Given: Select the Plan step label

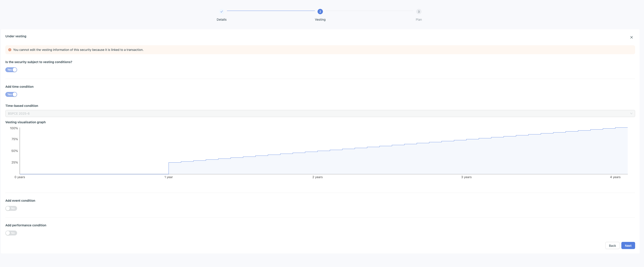Looking at the screenshot, I should 419,20.
